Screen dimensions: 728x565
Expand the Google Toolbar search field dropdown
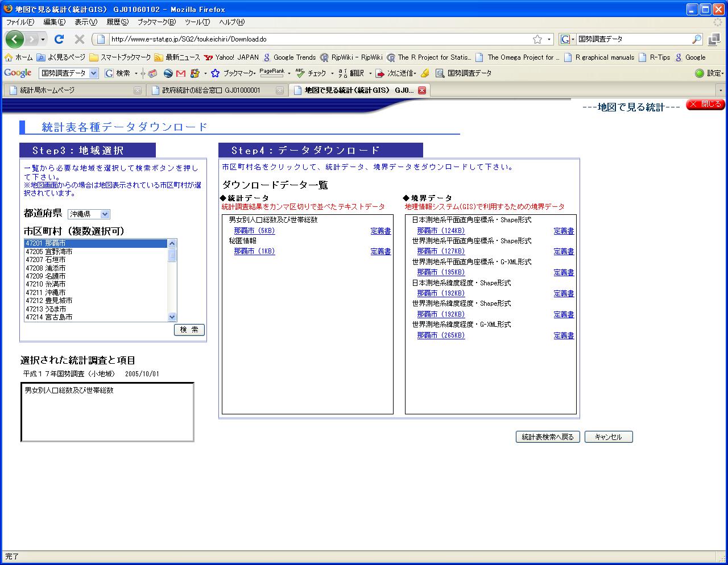point(94,73)
